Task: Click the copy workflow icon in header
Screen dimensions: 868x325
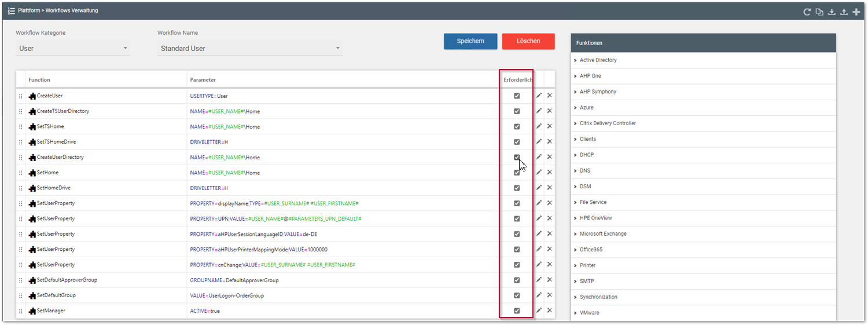Action: coord(819,12)
